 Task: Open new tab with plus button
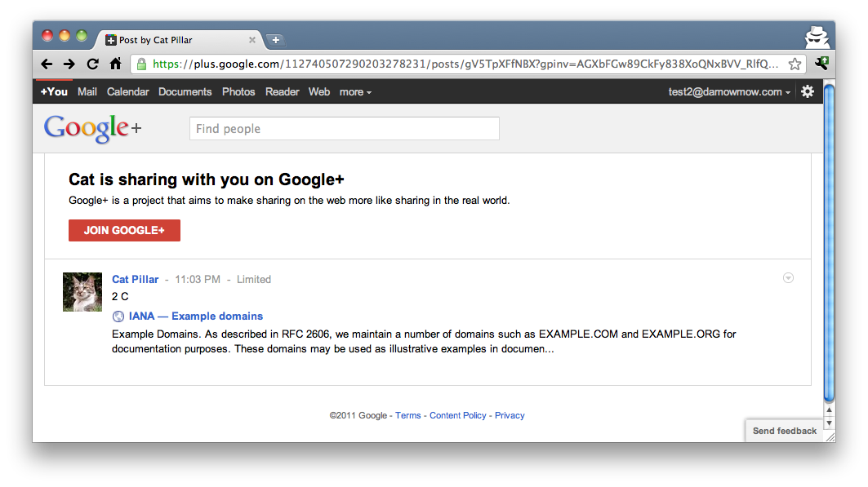pos(275,40)
